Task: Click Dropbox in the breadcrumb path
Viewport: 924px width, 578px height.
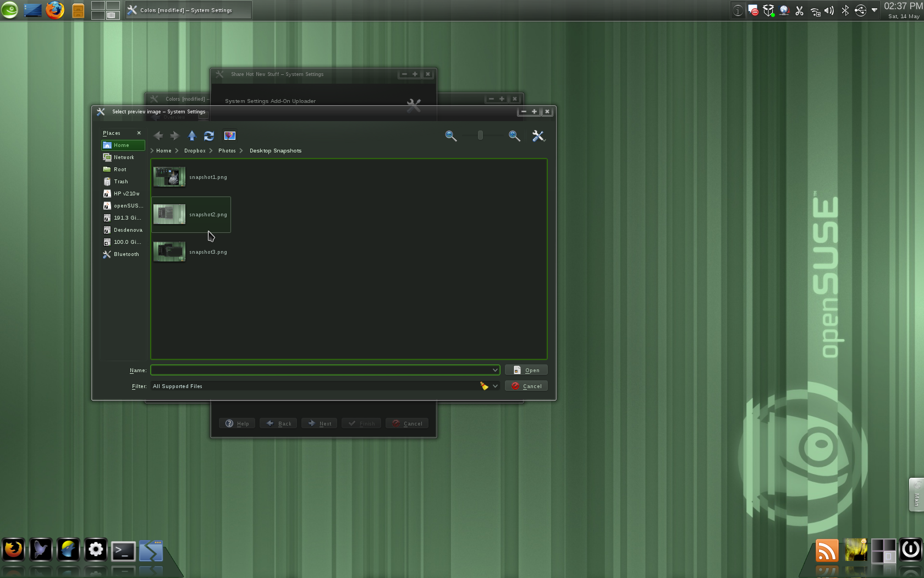Action: (195, 151)
